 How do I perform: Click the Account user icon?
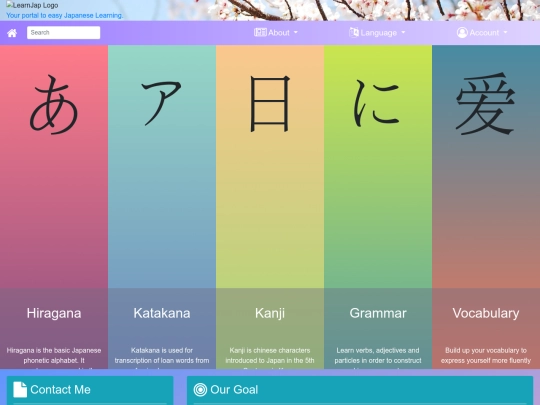click(462, 32)
